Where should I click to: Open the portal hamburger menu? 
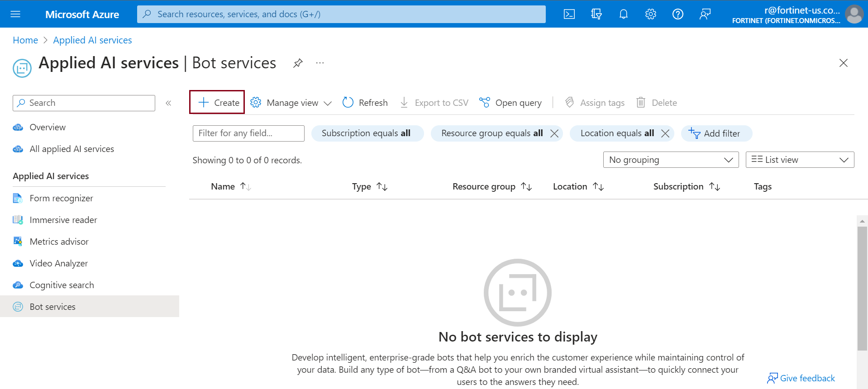15,14
